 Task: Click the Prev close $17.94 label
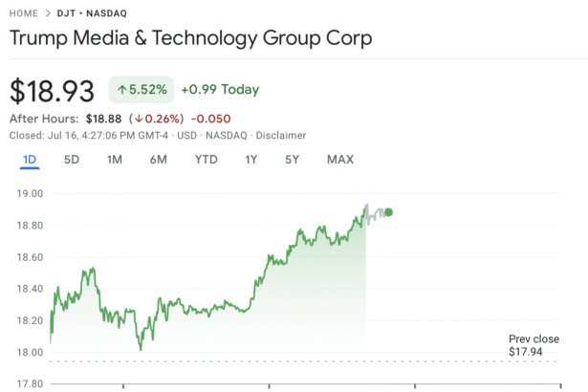[x=534, y=346]
